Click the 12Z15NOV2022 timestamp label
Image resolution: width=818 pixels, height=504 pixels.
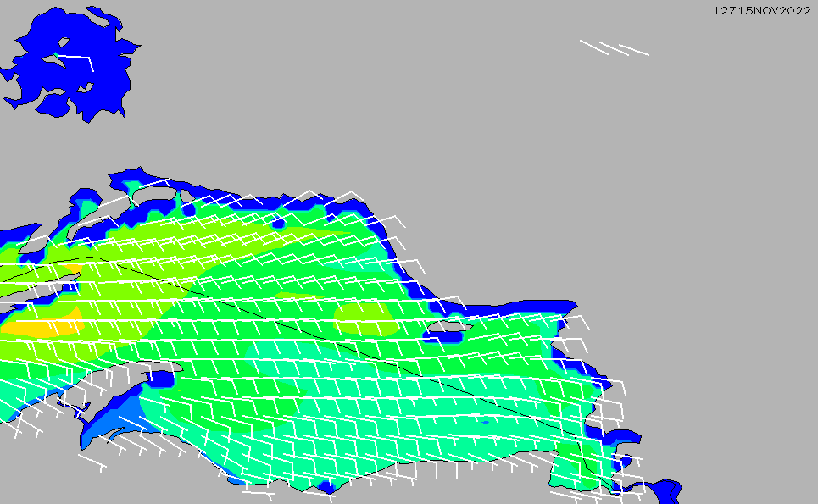coord(762,10)
